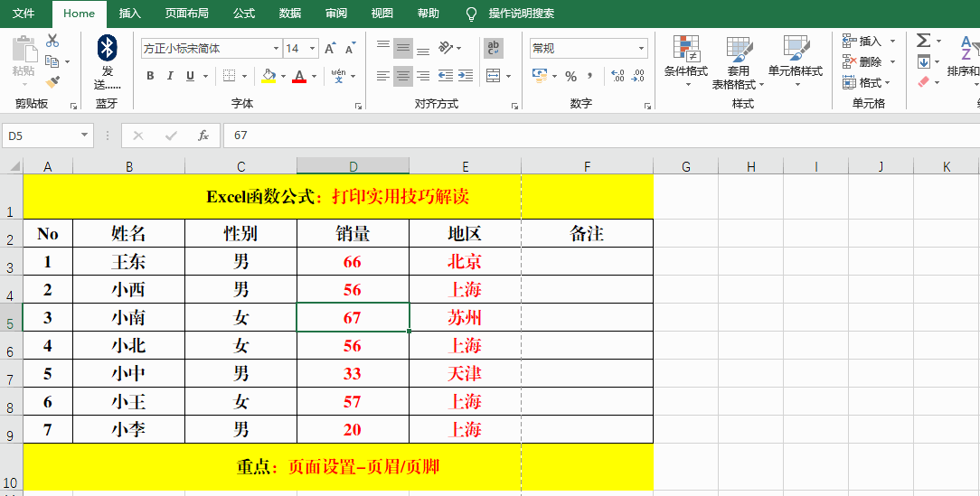Align text right
The height and width of the screenshot is (496, 980).
[423, 76]
